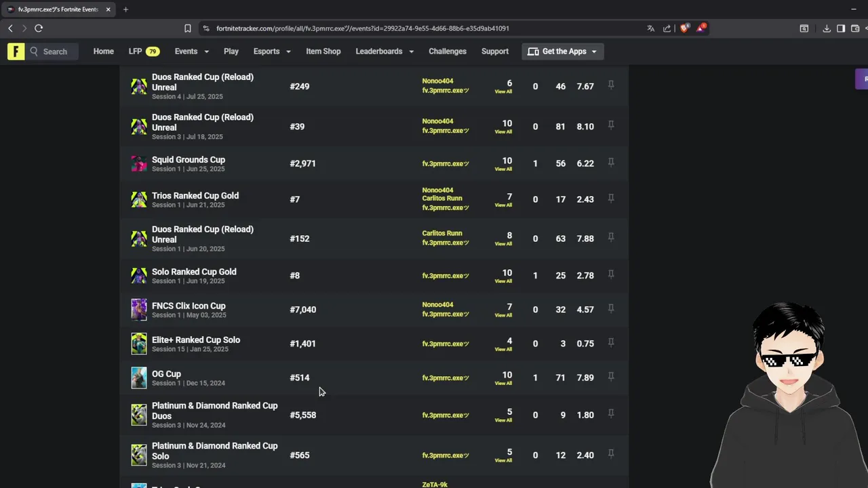Click the translate page icon
The width and height of the screenshot is (868, 488).
[651, 28]
